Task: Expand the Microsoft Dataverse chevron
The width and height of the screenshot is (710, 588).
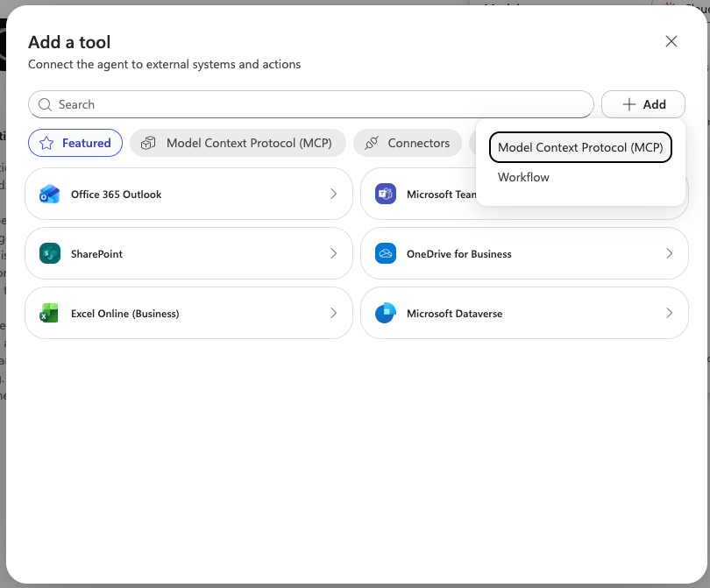Action: (670, 313)
